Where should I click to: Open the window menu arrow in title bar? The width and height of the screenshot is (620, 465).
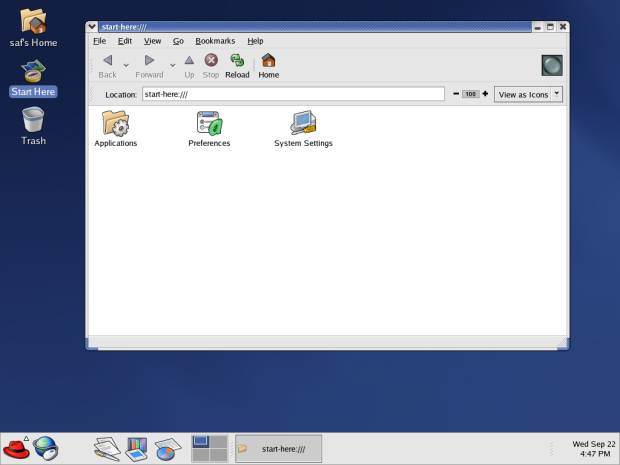tap(92, 26)
